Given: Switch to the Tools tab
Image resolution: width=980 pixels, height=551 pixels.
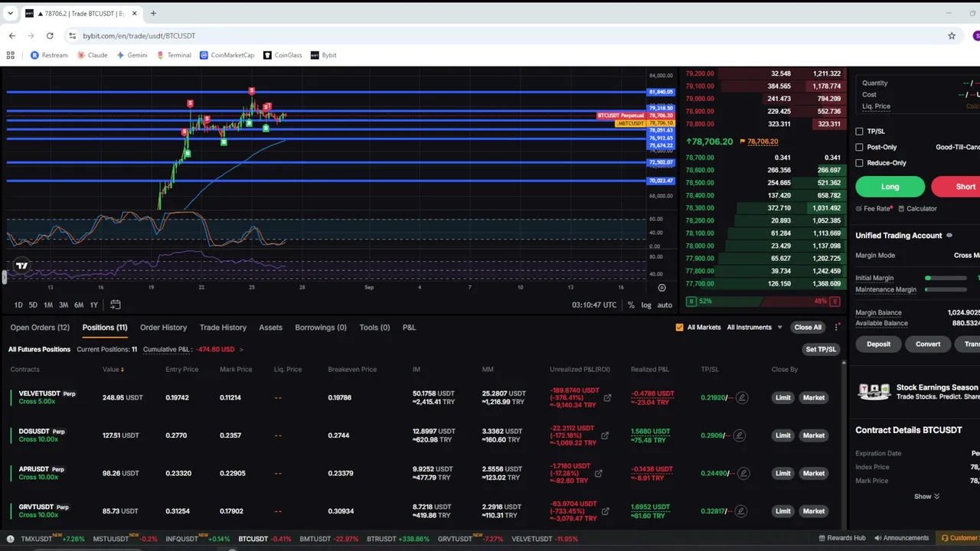Looking at the screenshot, I should click(374, 328).
